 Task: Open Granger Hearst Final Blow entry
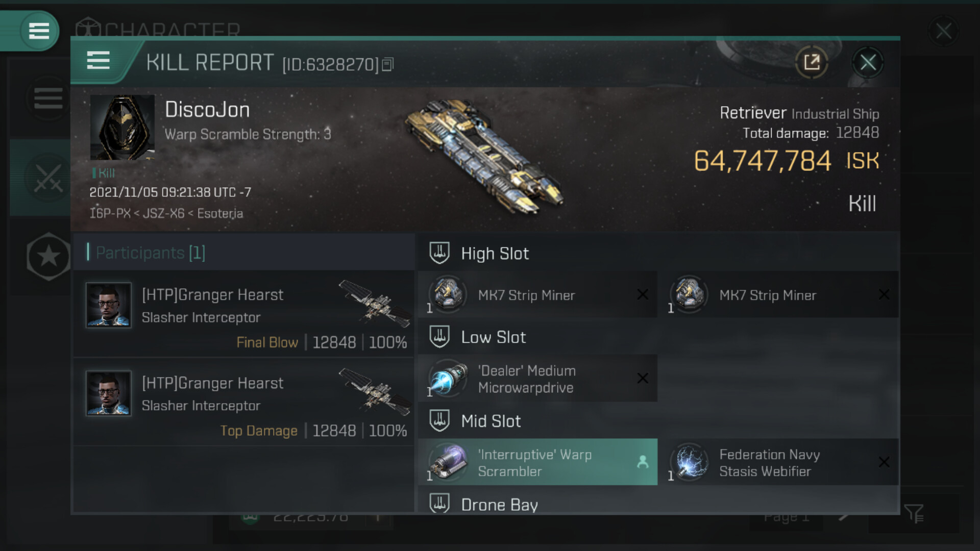[x=243, y=314]
